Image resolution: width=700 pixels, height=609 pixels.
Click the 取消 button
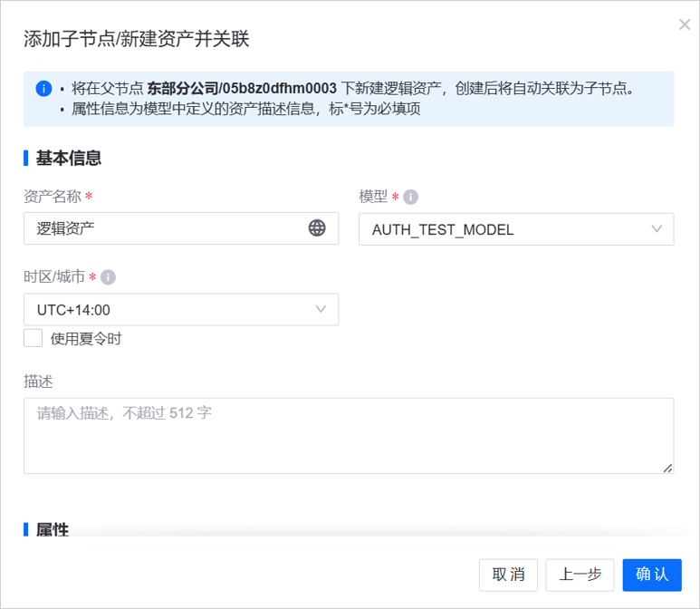pyautogui.click(x=508, y=575)
